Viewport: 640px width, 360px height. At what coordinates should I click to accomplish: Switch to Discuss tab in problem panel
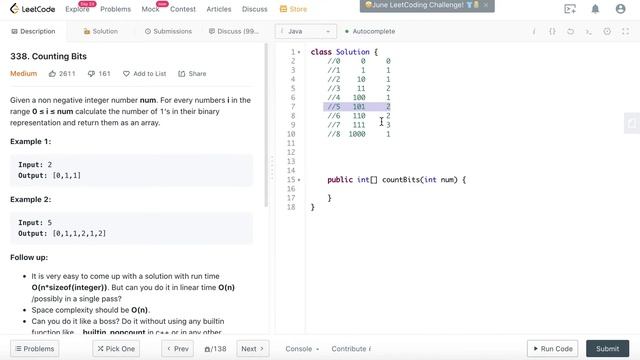pos(234,31)
